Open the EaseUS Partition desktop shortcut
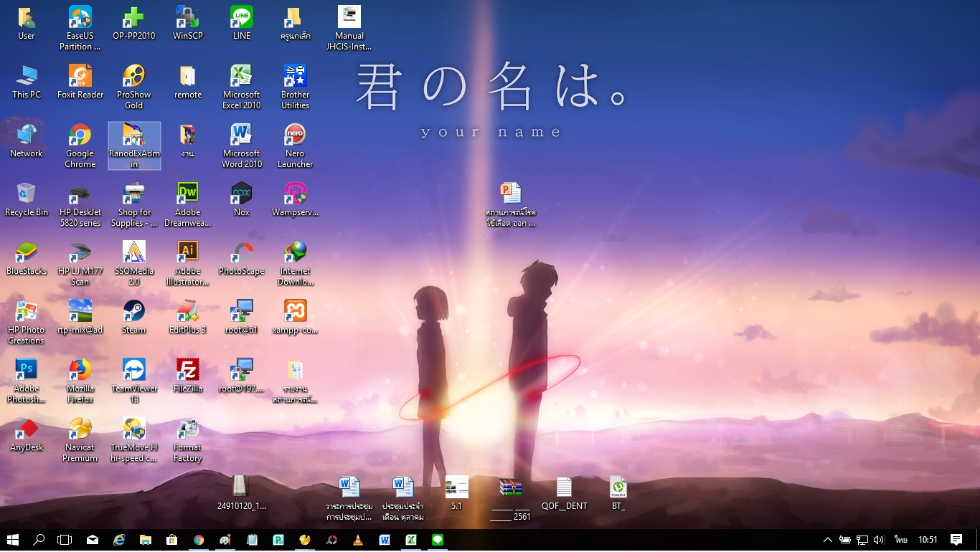The image size is (980, 552). point(80,28)
